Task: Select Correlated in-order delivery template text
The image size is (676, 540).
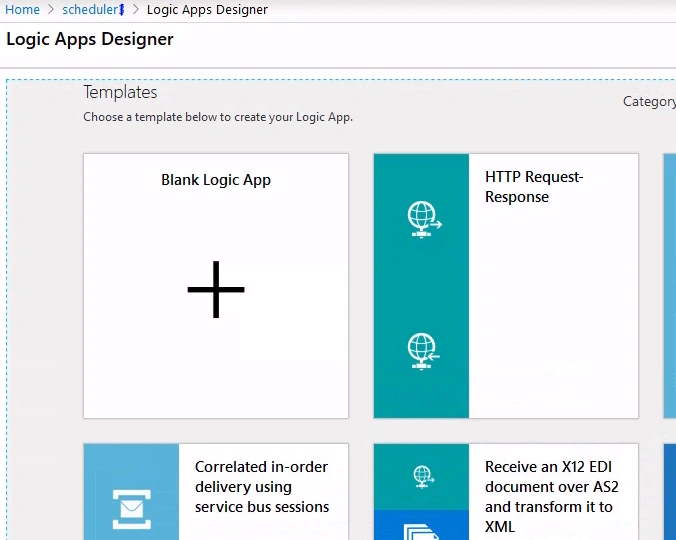Action: pos(262,487)
